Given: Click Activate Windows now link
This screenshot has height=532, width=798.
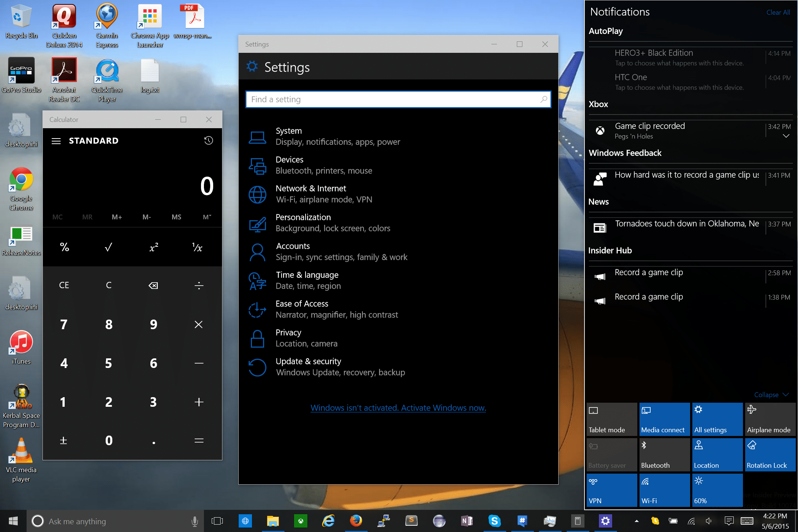Looking at the screenshot, I should click(x=398, y=408).
